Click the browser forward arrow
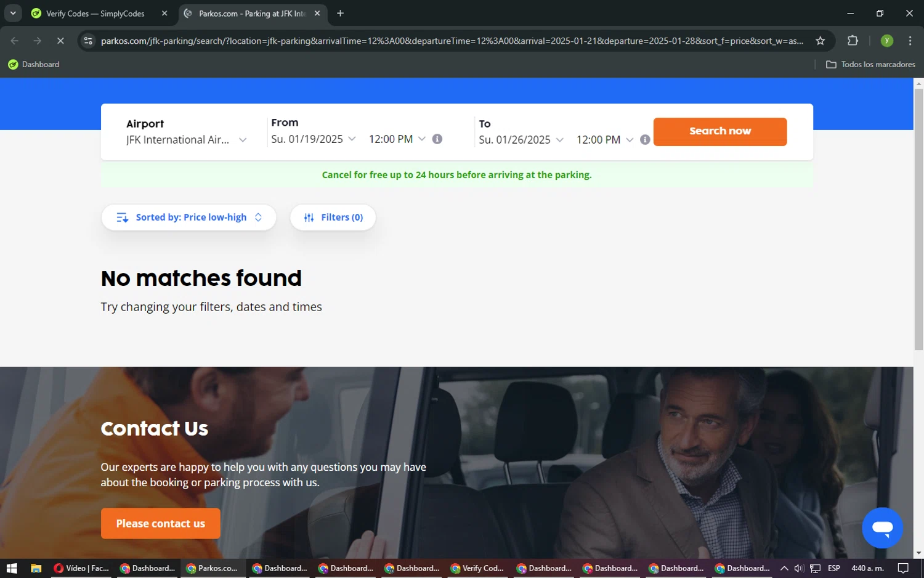 coord(38,41)
